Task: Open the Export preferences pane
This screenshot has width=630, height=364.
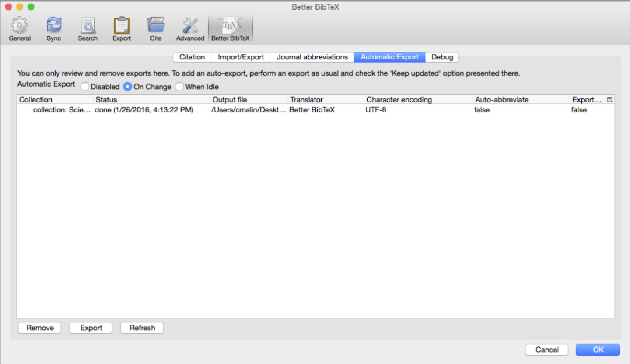Action: (x=122, y=29)
